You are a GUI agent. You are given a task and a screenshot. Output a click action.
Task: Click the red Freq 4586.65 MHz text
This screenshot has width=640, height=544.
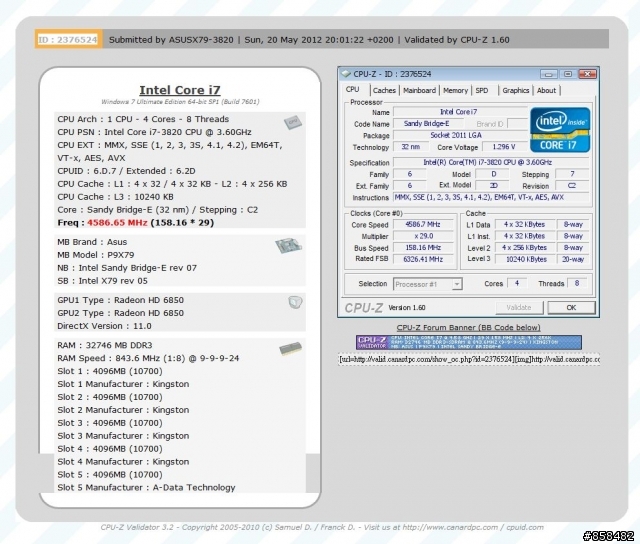pos(117,223)
